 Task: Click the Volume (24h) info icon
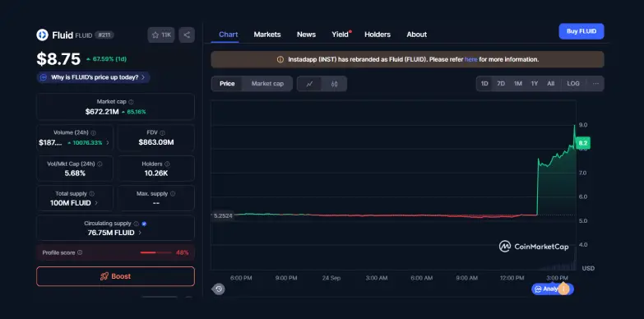(93, 133)
